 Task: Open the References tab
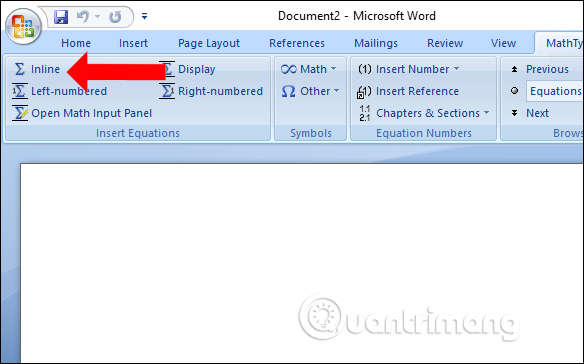[x=297, y=43]
